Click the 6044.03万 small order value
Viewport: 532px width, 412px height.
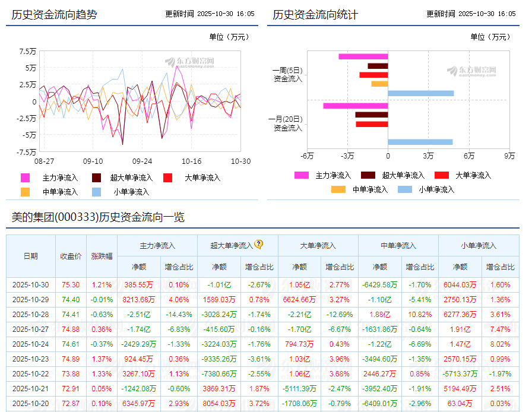(x=460, y=285)
